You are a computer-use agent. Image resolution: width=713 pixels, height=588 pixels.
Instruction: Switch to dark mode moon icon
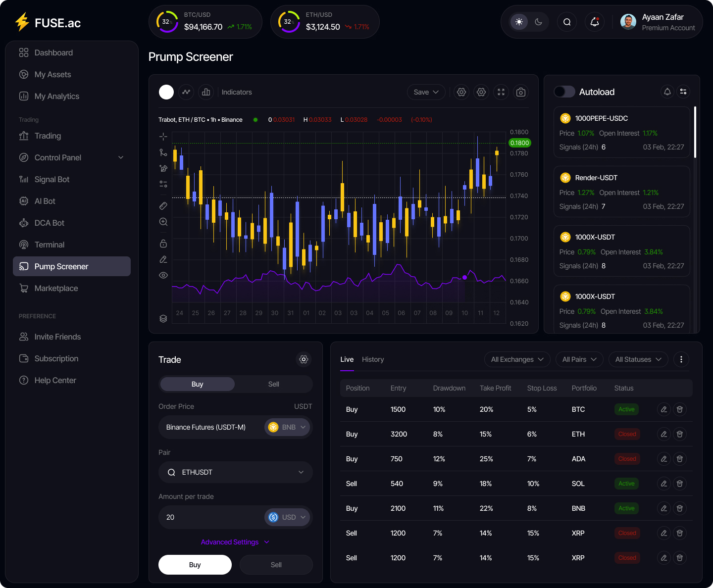tap(539, 22)
